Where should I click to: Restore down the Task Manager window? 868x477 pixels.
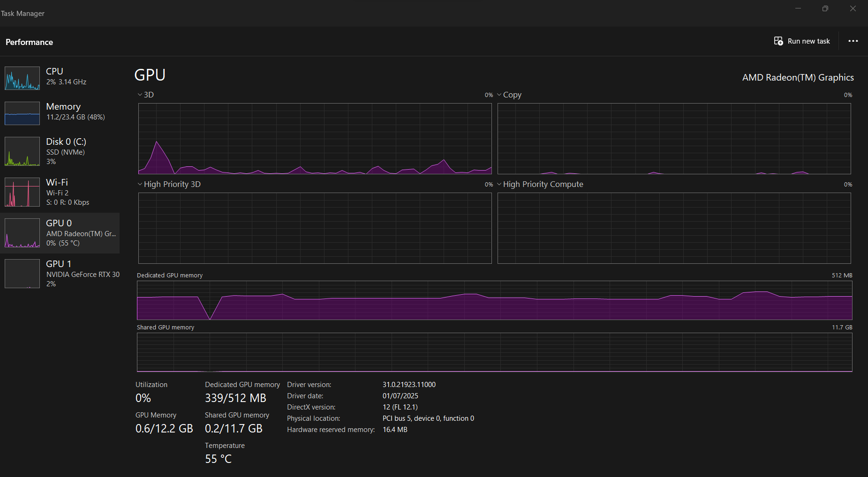825,8
